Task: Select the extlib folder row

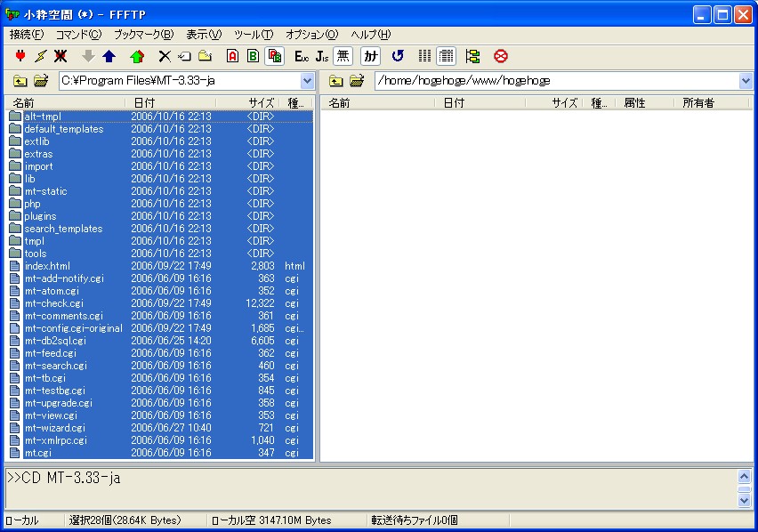Action: pyautogui.click(x=160, y=141)
